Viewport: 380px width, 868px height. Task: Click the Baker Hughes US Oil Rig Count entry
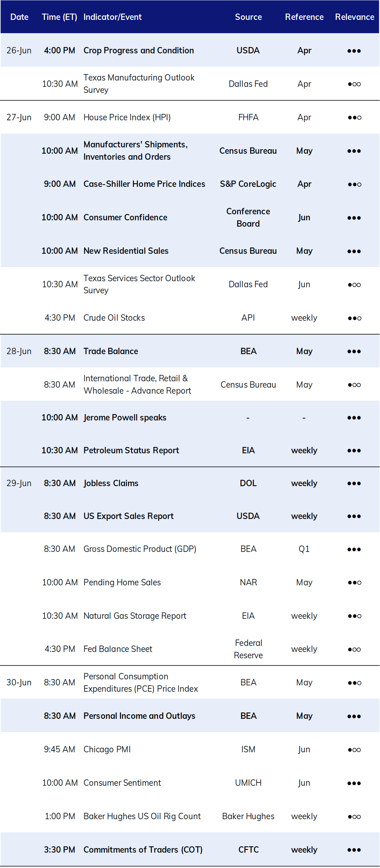pyautogui.click(x=142, y=817)
